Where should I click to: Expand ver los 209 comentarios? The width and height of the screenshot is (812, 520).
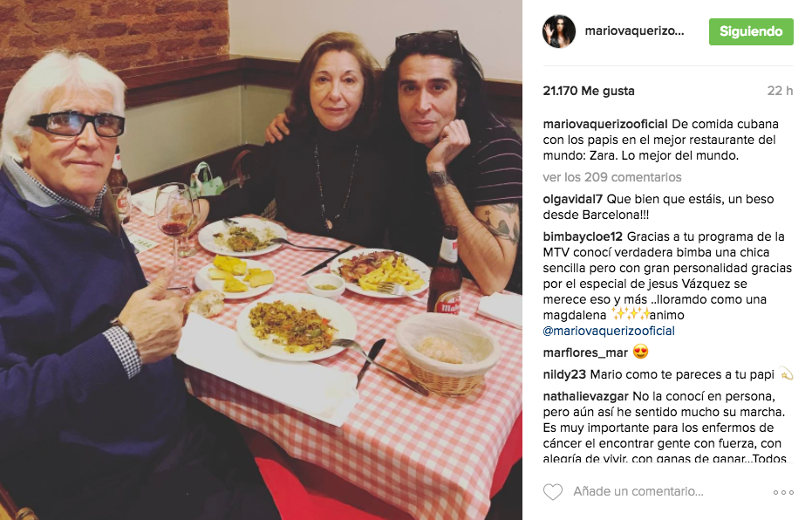(x=612, y=177)
